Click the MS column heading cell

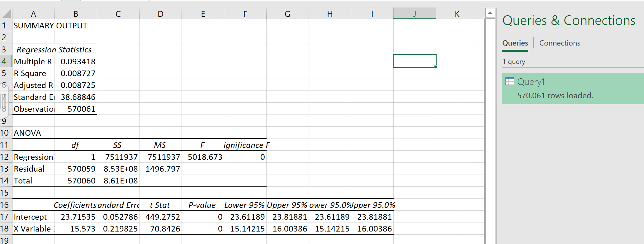[161, 145]
